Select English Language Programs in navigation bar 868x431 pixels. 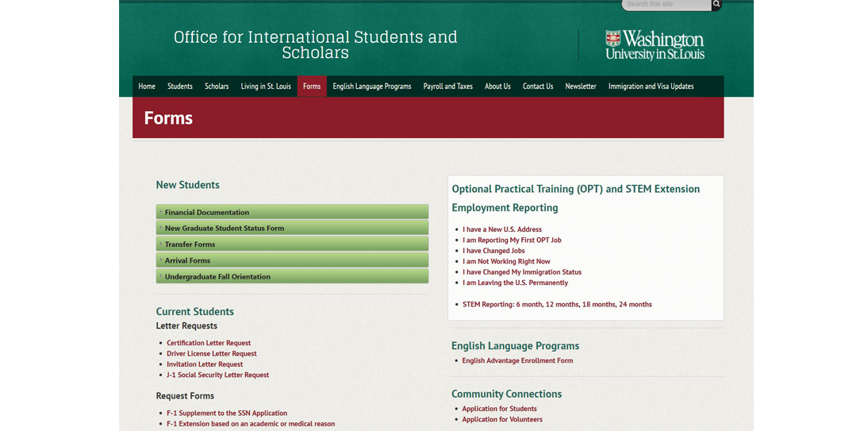(371, 87)
